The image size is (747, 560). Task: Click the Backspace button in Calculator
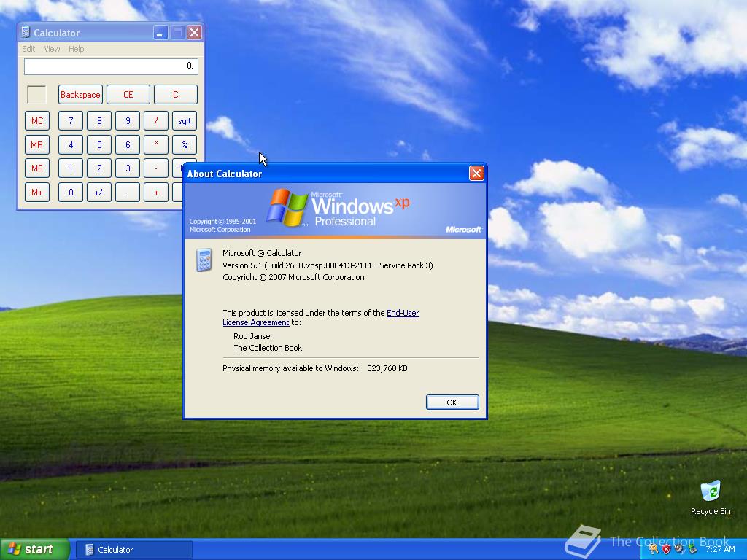(x=80, y=94)
